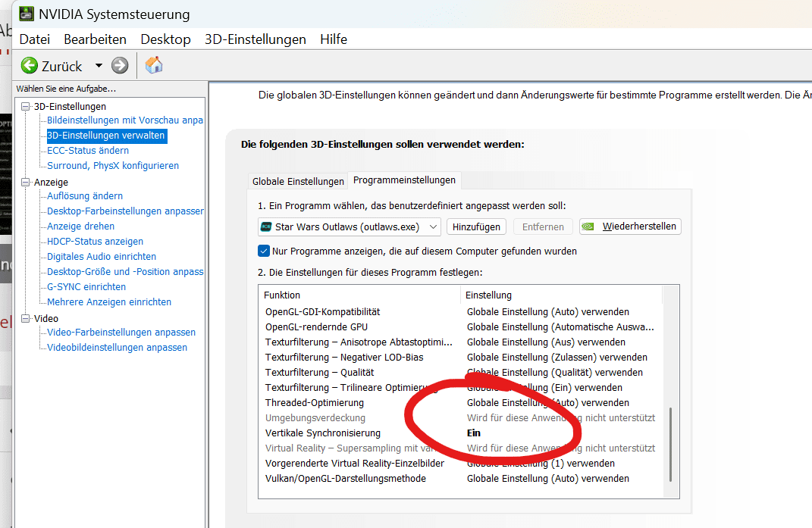Open Anzeige drehen
The width and height of the screenshot is (812, 528).
81,227
